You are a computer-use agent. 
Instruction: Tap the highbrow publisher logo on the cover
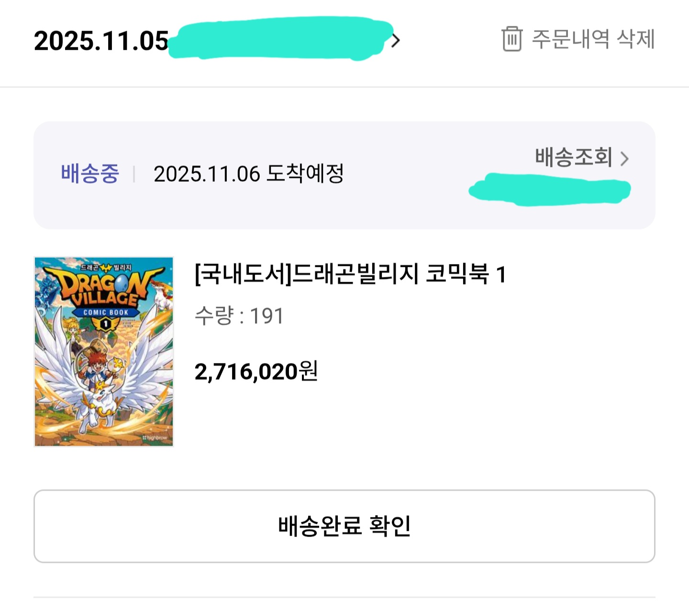click(154, 437)
